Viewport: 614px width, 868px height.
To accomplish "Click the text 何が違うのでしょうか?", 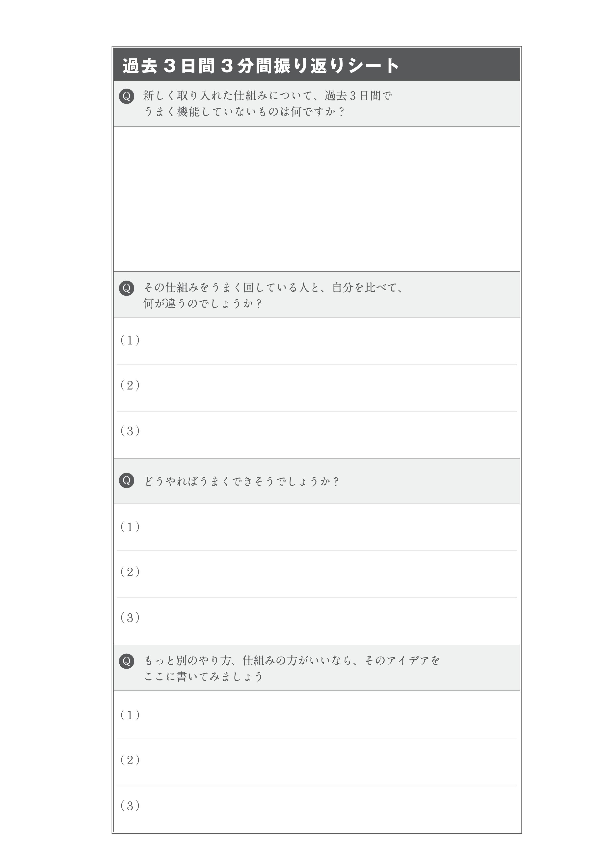I will point(202,304).
